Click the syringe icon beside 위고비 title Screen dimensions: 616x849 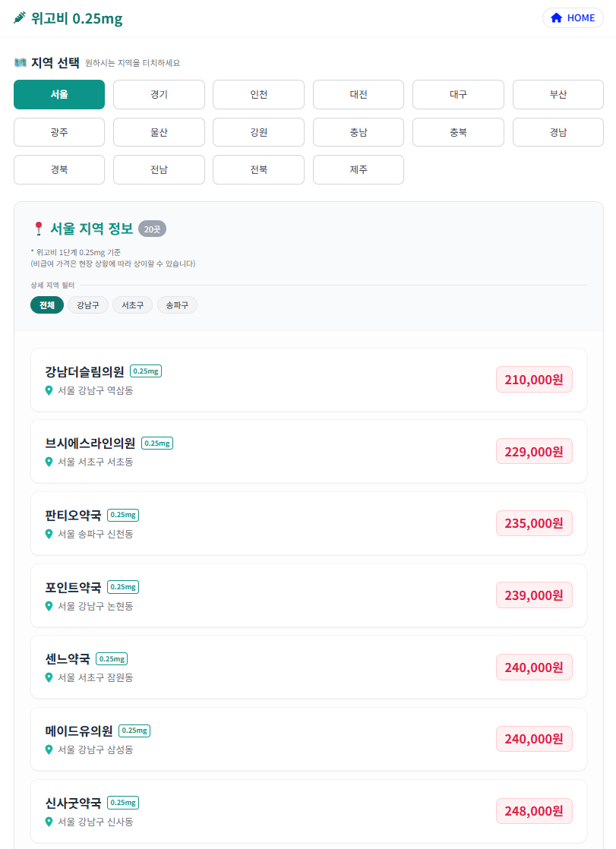(x=20, y=18)
